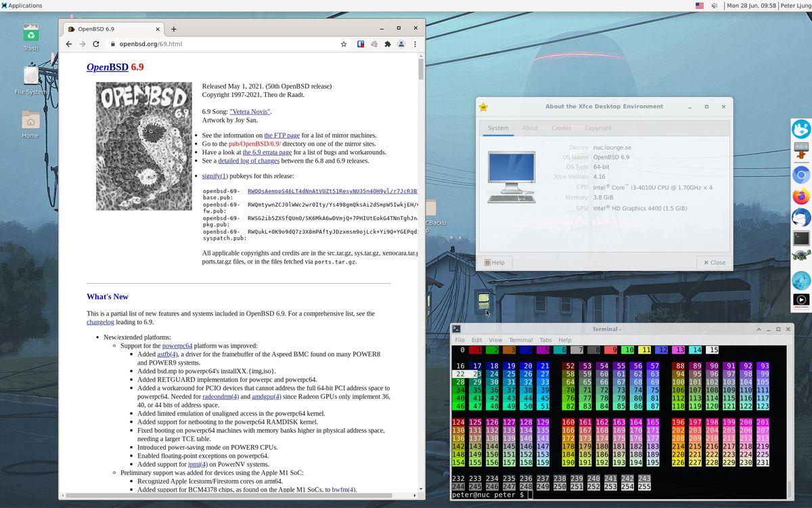
Task: Open the browser profile avatar
Action: 401,44
